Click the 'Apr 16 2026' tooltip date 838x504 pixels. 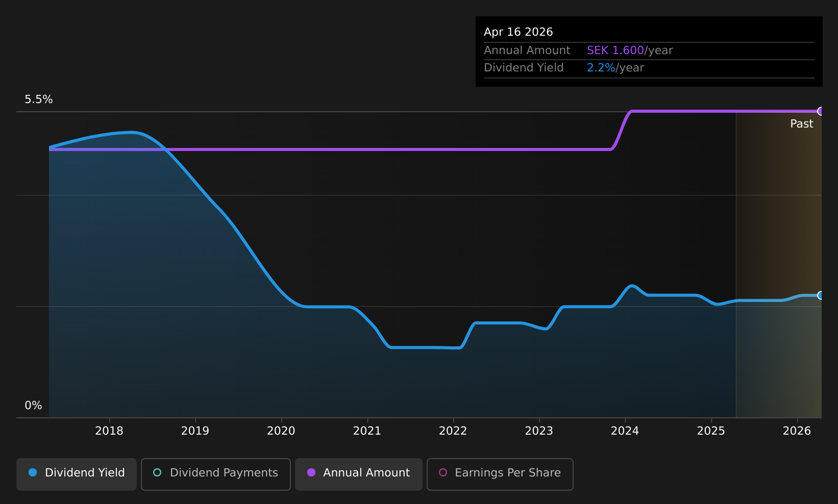[x=519, y=32]
